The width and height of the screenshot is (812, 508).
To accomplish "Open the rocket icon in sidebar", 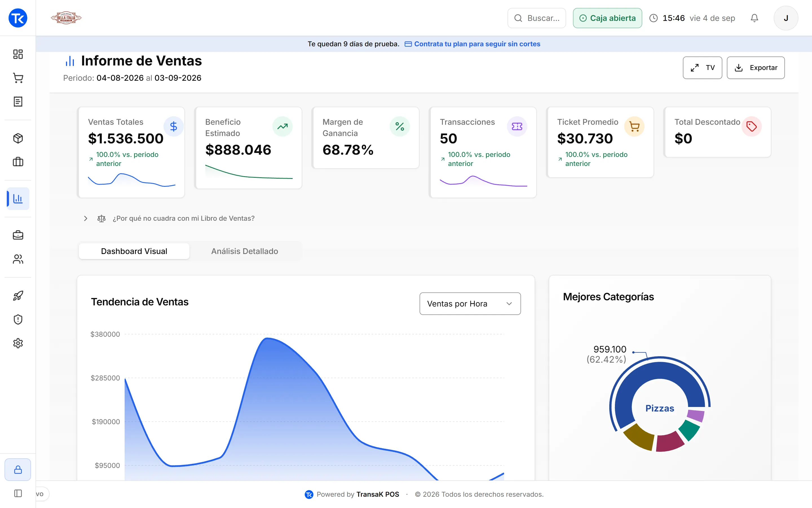I will click(18, 296).
